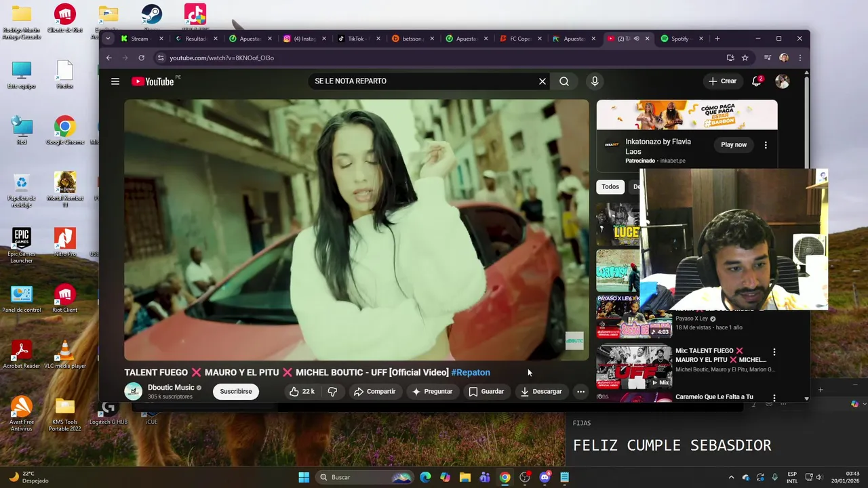The image size is (868, 488).
Task: Switch to the betsson tab
Action: pyautogui.click(x=412, y=39)
